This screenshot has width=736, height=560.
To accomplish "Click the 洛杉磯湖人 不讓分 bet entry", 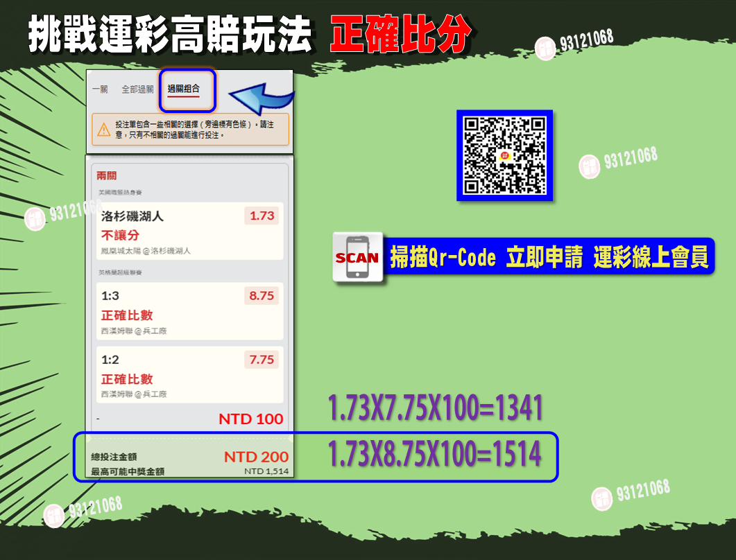I will point(172,231).
